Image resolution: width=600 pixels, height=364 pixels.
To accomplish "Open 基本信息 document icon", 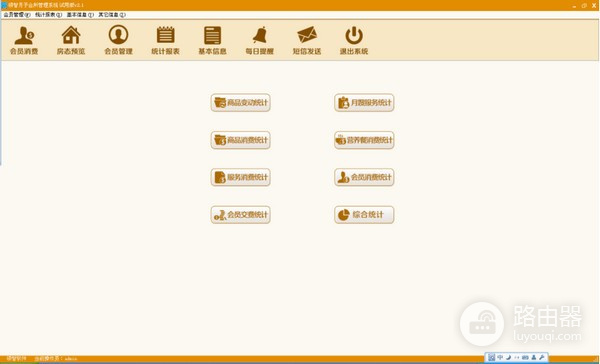I will (212, 40).
